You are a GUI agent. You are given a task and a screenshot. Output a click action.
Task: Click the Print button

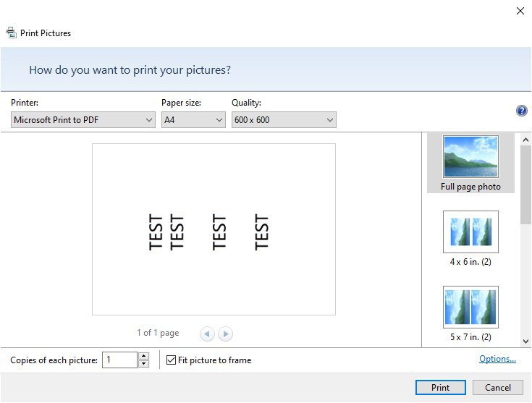(440, 387)
